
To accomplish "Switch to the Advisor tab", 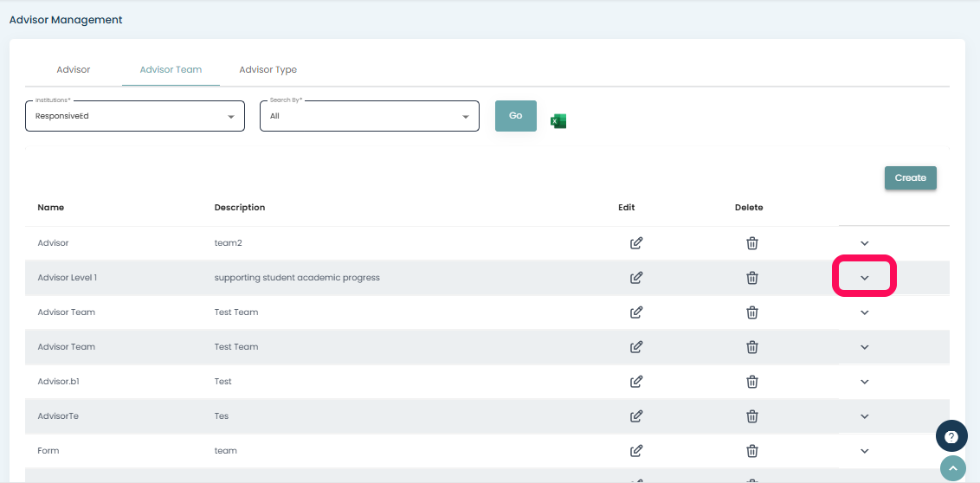I will click(74, 69).
